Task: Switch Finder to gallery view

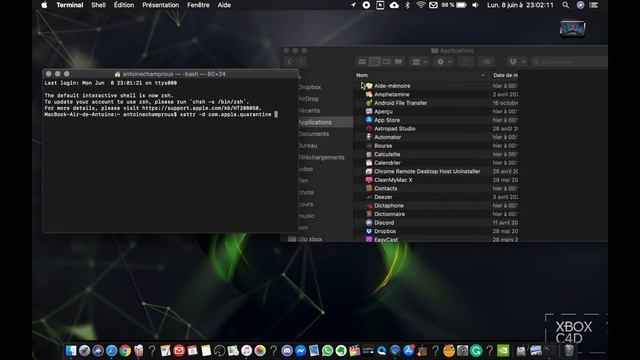Action: 398,62
